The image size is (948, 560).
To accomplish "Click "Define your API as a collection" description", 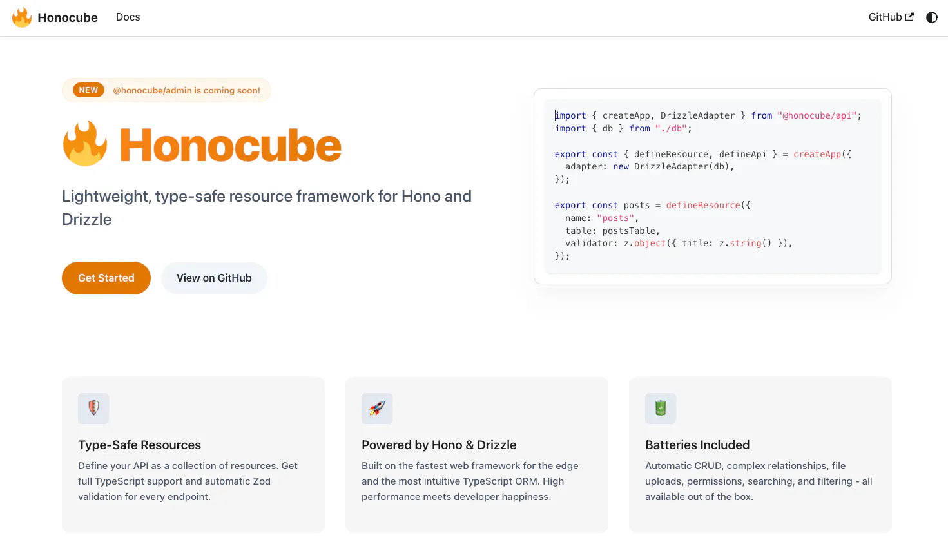I will (x=188, y=481).
